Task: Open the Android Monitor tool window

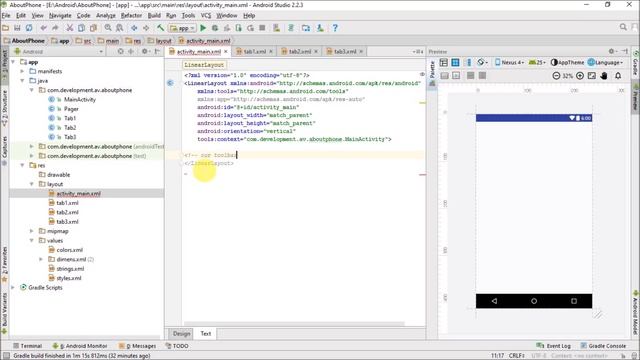Action: pos(80,346)
